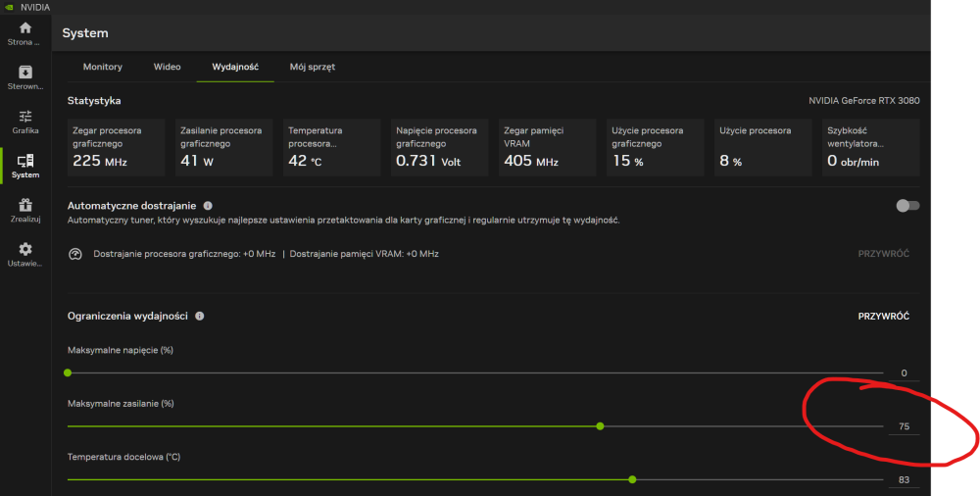
Task: Click info icon beside Ograniczenia wydajności
Action: click(200, 317)
